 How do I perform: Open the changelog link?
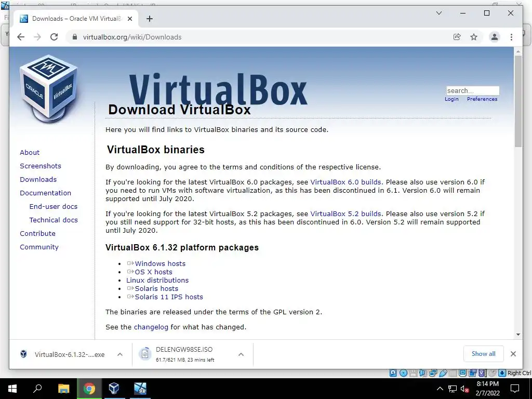(x=151, y=327)
